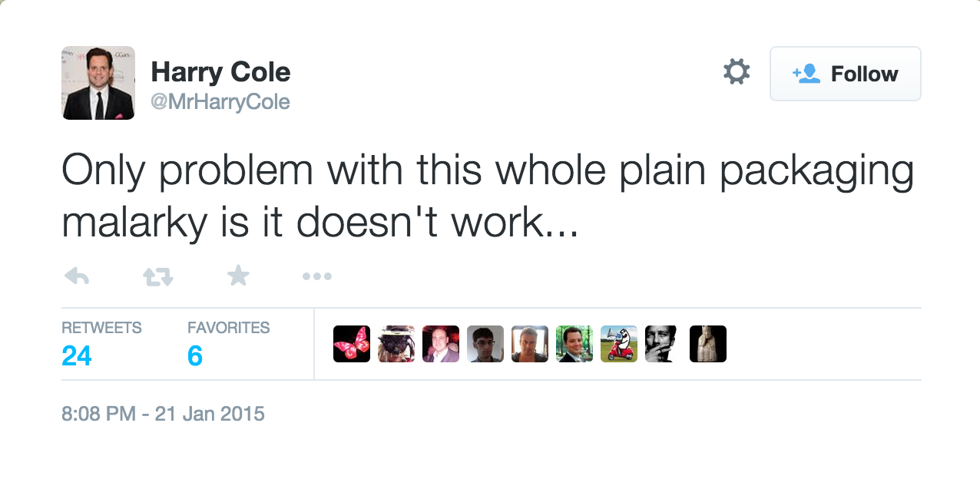
Task: Click the Harry Cole display name
Action: [x=220, y=72]
